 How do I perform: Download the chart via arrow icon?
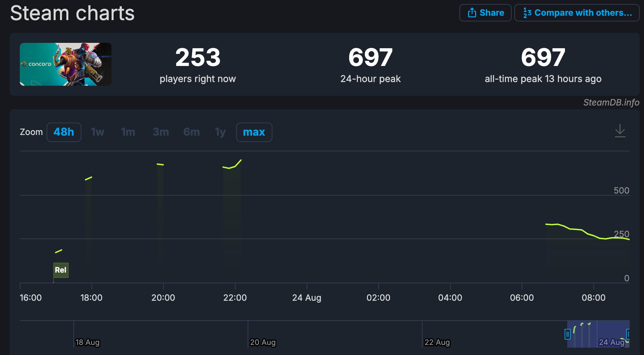click(620, 131)
